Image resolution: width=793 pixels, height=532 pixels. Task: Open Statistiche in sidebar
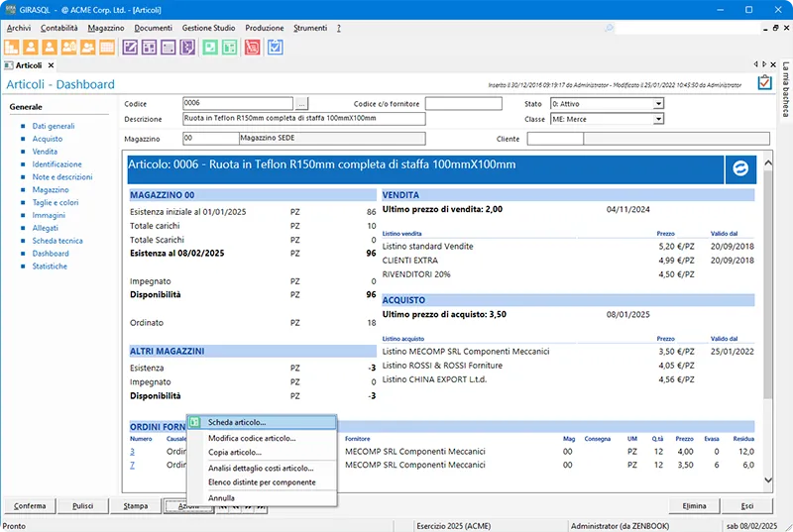click(50, 266)
